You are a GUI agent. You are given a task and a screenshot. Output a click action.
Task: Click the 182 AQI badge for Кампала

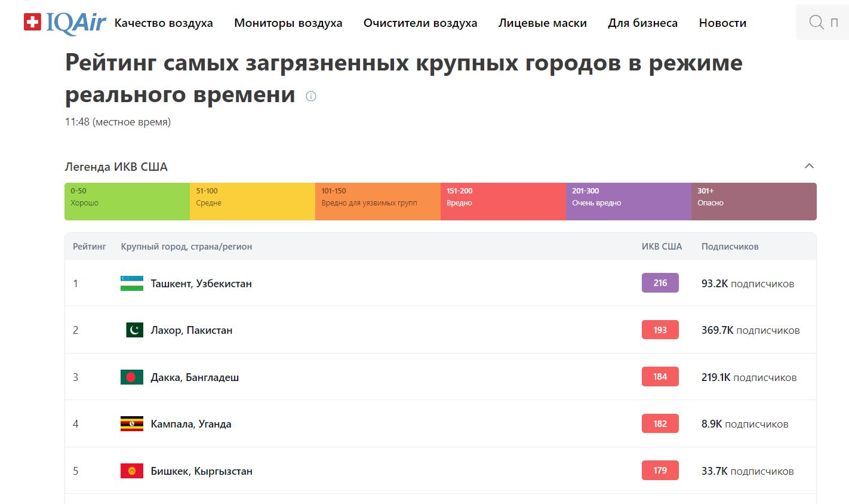[660, 423]
